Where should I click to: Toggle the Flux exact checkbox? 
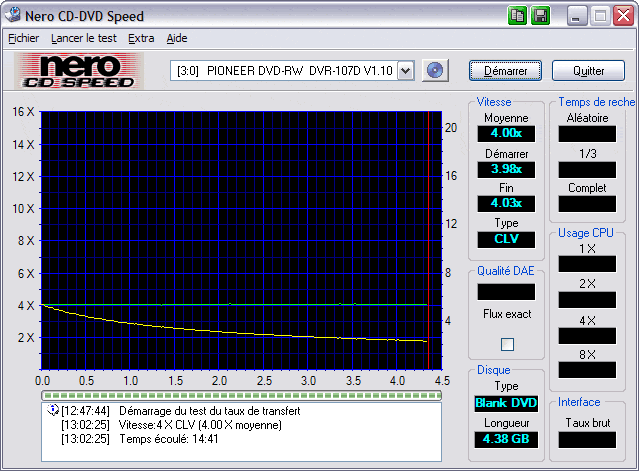[507, 344]
